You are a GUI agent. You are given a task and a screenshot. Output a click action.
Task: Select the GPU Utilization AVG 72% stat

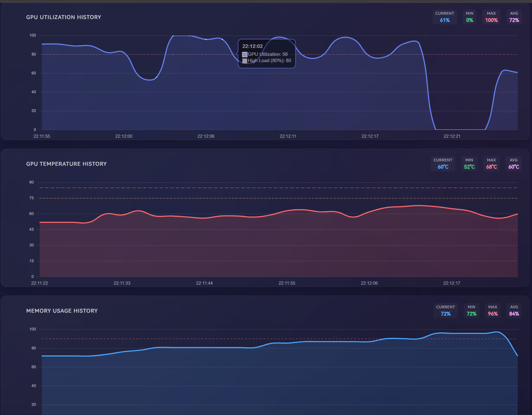pos(514,17)
